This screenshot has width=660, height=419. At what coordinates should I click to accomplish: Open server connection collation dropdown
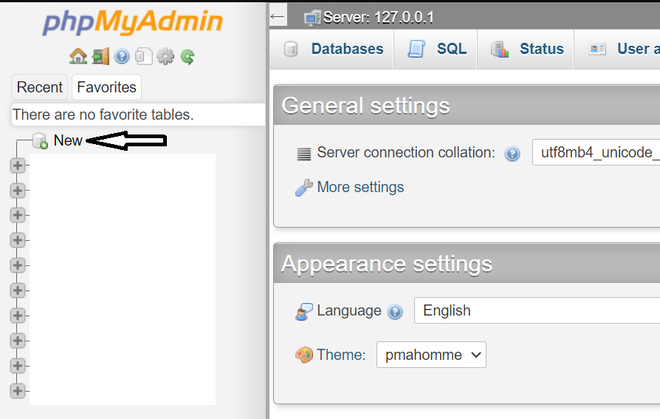(596, 152)
